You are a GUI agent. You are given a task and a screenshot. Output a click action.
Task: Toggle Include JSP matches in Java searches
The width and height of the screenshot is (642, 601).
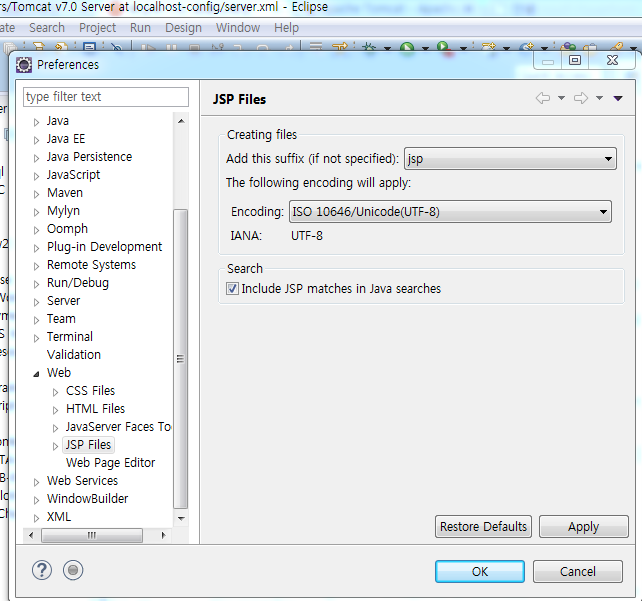(232, 289)
